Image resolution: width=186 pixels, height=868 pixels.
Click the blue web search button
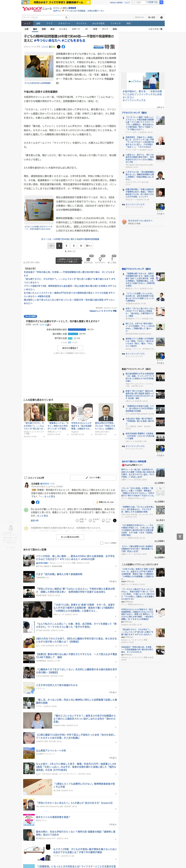point(161,2)
